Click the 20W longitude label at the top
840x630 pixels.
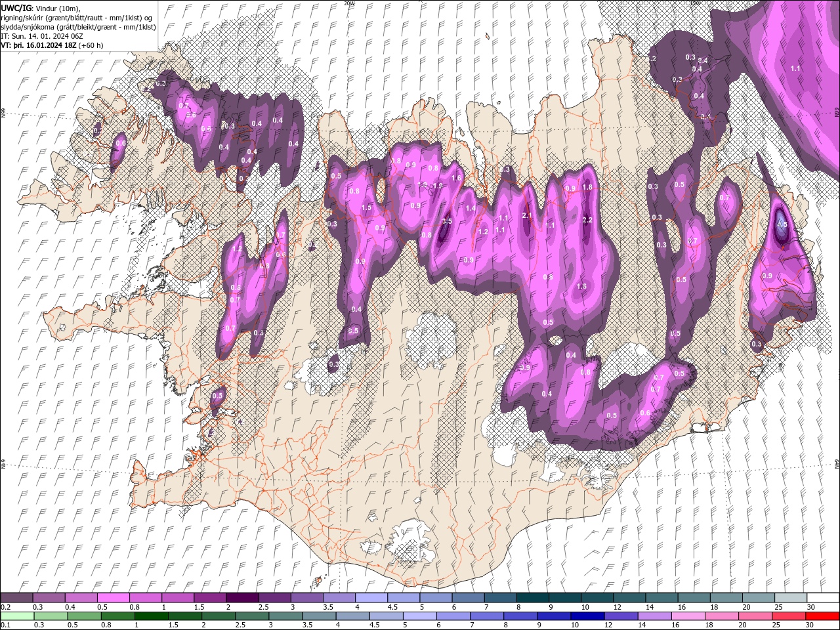coord(349,3)
